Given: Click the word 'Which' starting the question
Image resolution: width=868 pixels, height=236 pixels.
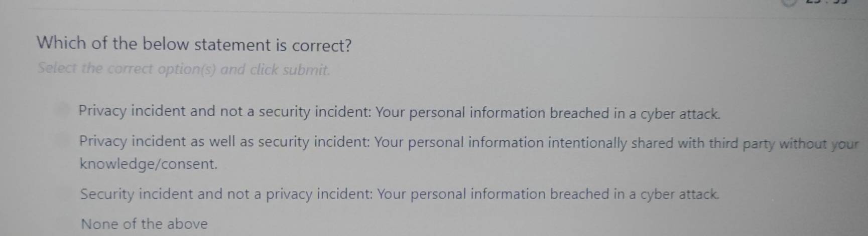Looking at the screenshot, I should click(61, 43).
